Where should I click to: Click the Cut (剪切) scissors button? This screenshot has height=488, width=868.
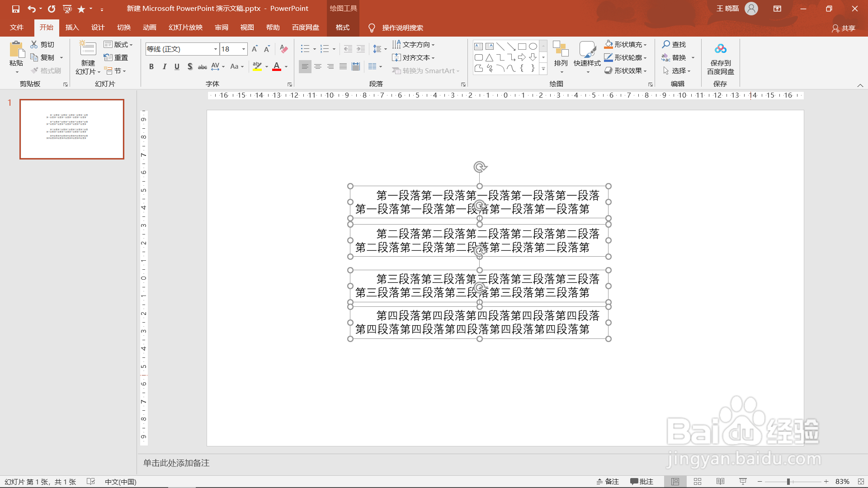[42, 44]
